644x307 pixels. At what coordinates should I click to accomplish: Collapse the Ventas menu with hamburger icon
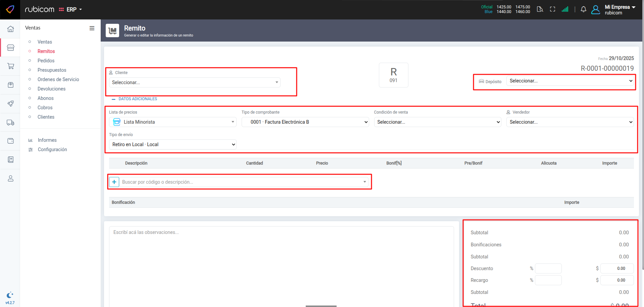[x=92, y=28]
